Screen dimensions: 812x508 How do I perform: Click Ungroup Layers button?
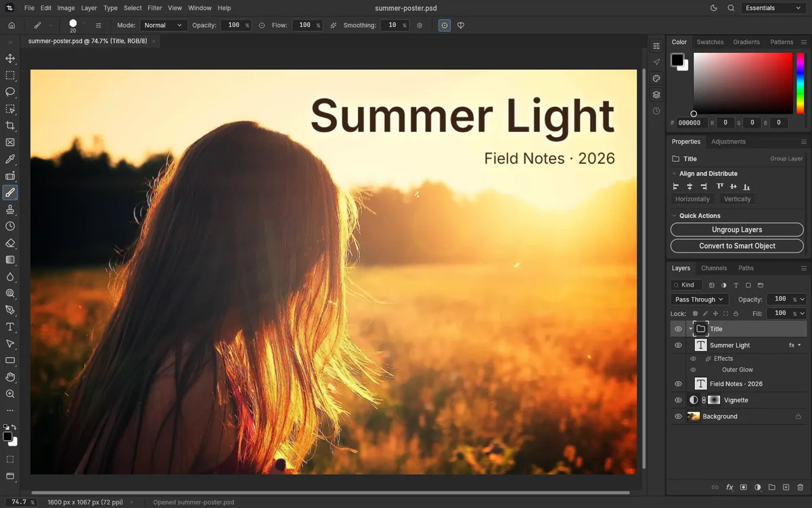click(x=737, y=230)
